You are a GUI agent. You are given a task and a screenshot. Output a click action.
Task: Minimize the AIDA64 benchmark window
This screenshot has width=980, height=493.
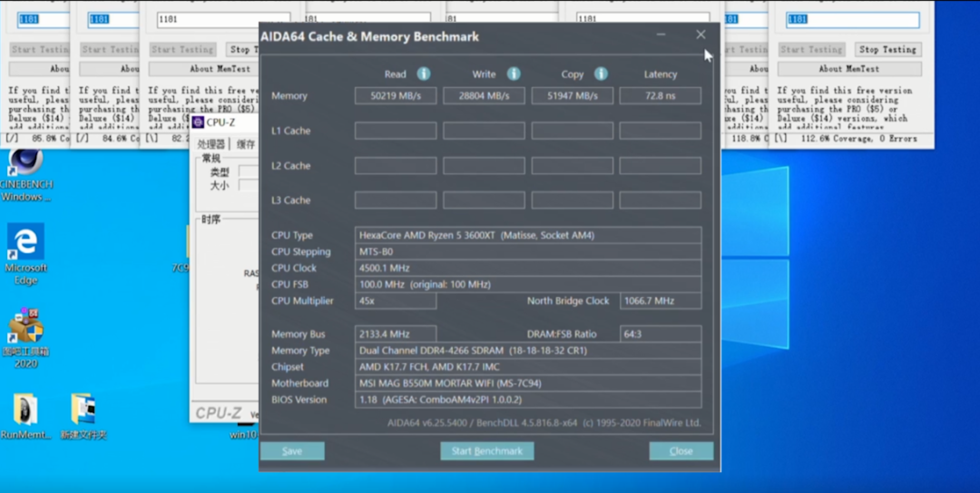point(661,35)
